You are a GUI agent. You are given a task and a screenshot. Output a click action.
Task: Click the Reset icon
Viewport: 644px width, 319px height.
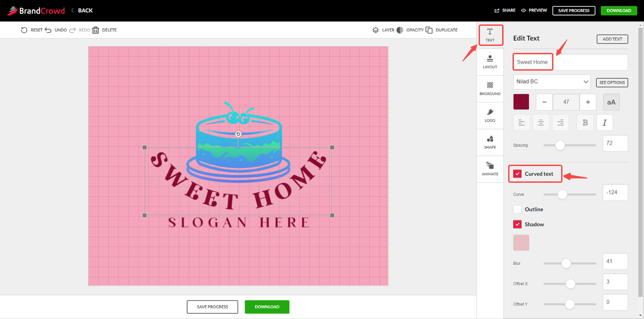(24, 30)
